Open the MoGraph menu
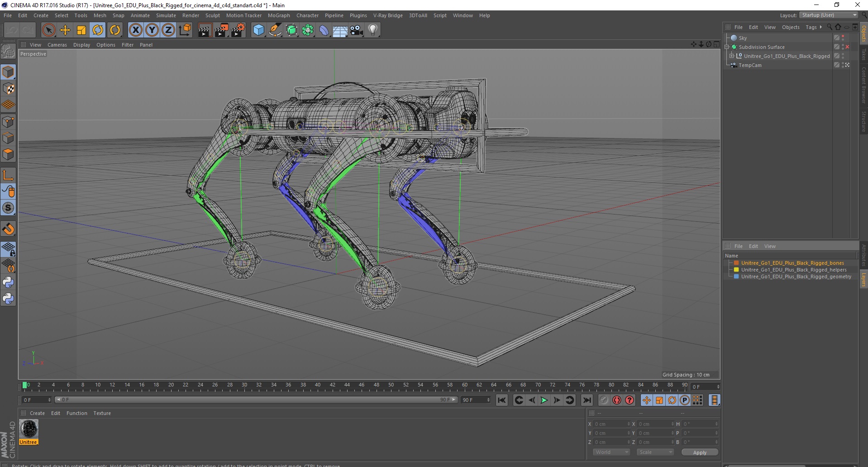868x467 pixels. 278,15
